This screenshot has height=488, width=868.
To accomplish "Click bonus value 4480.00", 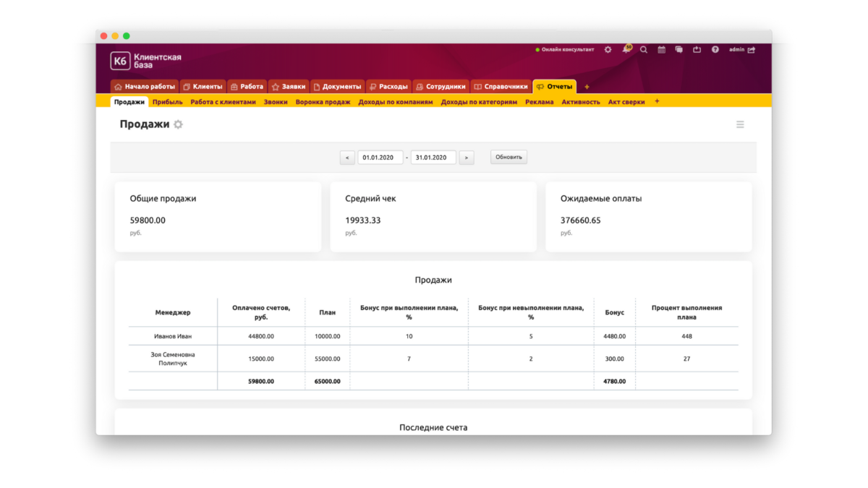I will point(615,336).
